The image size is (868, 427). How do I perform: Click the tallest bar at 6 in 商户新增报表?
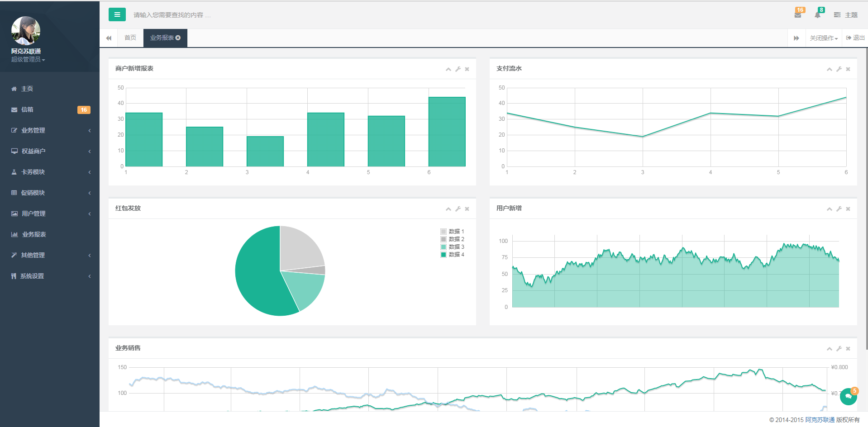click(447, 132)
